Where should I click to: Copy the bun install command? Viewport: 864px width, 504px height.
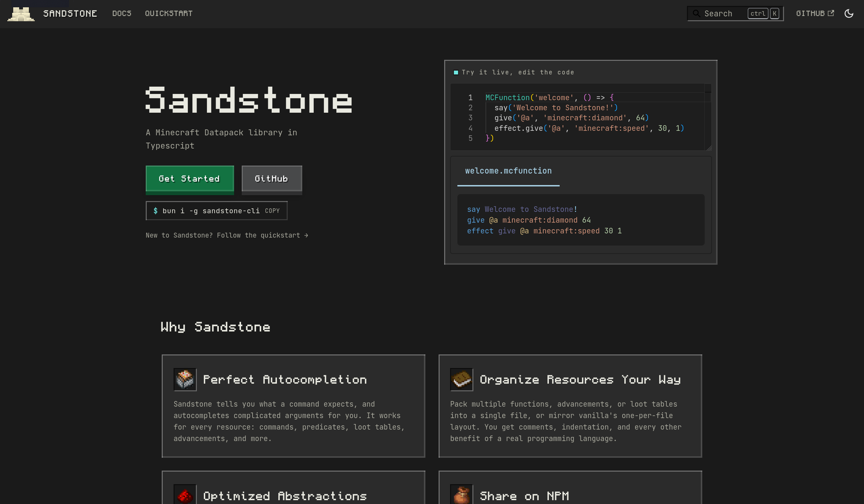[272, 211]
